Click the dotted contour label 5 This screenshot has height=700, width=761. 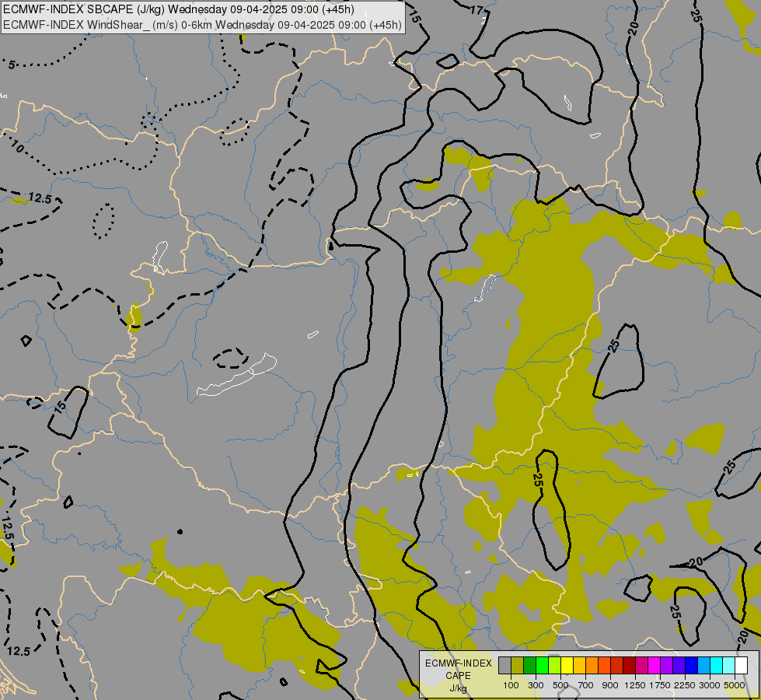[12, 65]
